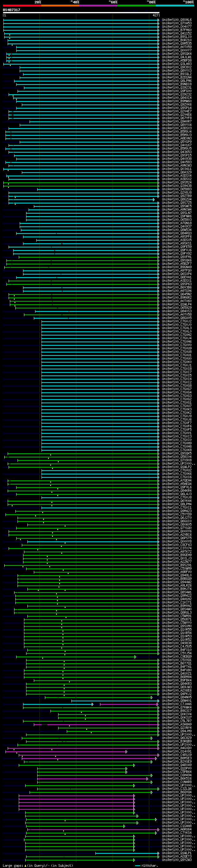Select the UniRef100_Q43653 label
The height and width of the screenshot is (868, 197).
pos(177,152)
